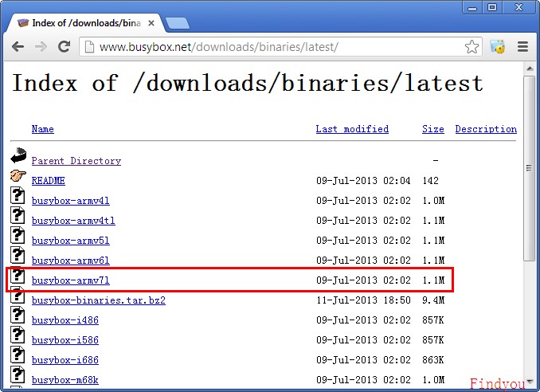
Task: Close the Index of /downloads tab
Action: point(151,23)
